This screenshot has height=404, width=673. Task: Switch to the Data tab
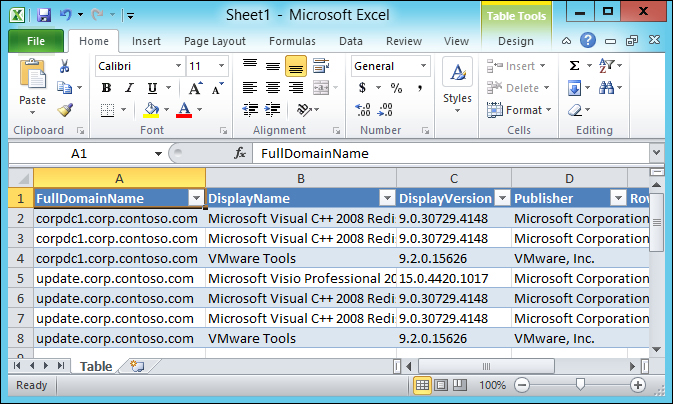(351, 41)
